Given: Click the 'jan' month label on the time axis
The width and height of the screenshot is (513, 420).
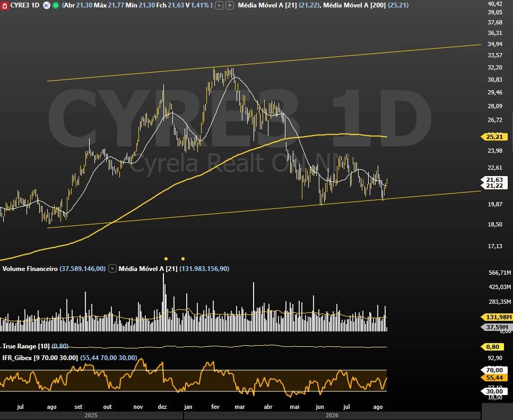Looking at the screenshot, I should click(188, 407).
